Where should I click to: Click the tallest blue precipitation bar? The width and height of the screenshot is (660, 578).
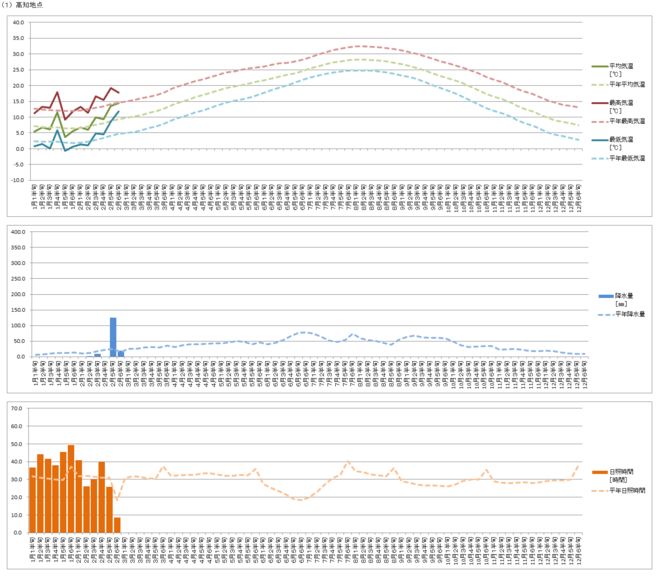point(113,337)
